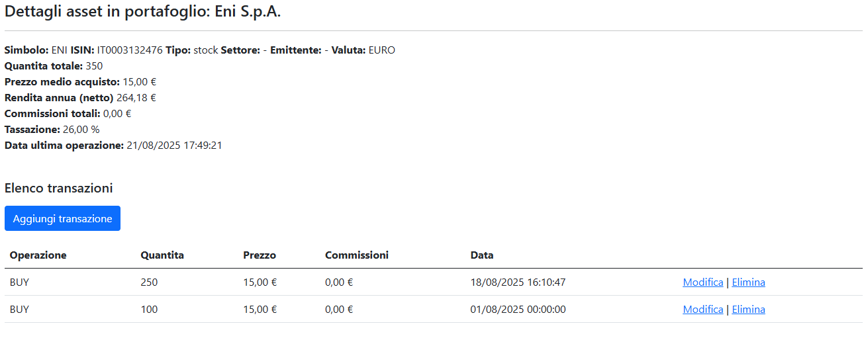Edit the 100-quantity BUY transaction via Modifica

point(702,310)
